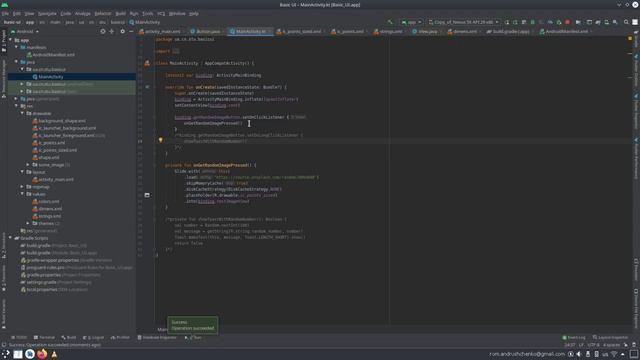Open the Profiler tool window

(x=120, y=338)
